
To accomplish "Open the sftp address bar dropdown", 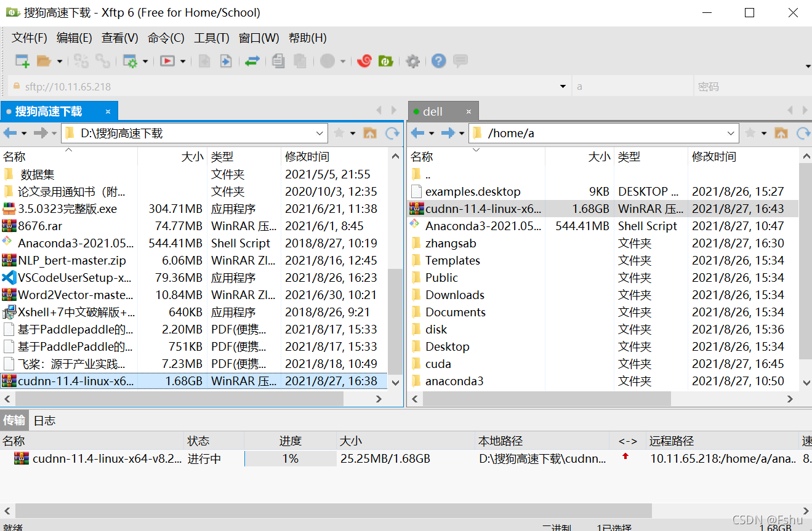I will [563, 87].
